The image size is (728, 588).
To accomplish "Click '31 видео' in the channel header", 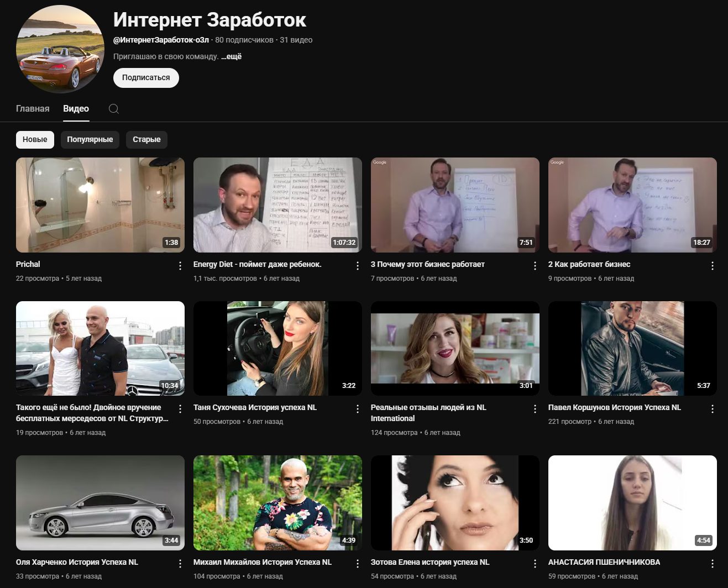I will click(296, 40).
